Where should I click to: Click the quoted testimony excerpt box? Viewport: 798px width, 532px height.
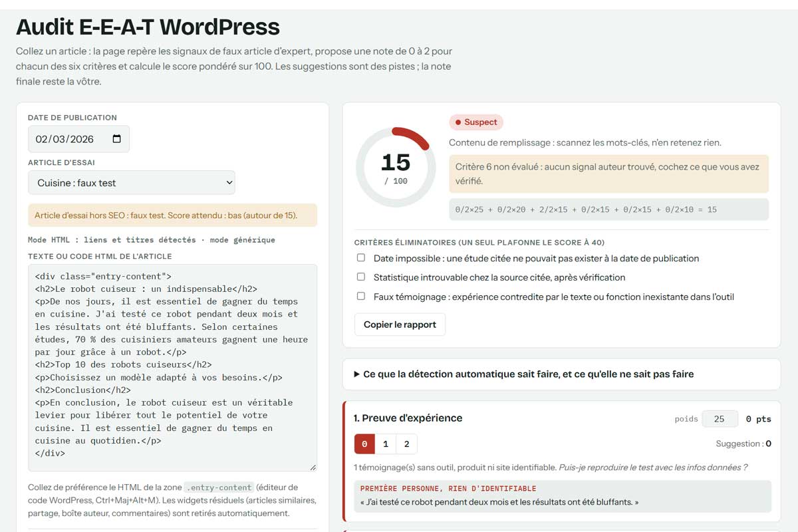(x=563, y=496)
